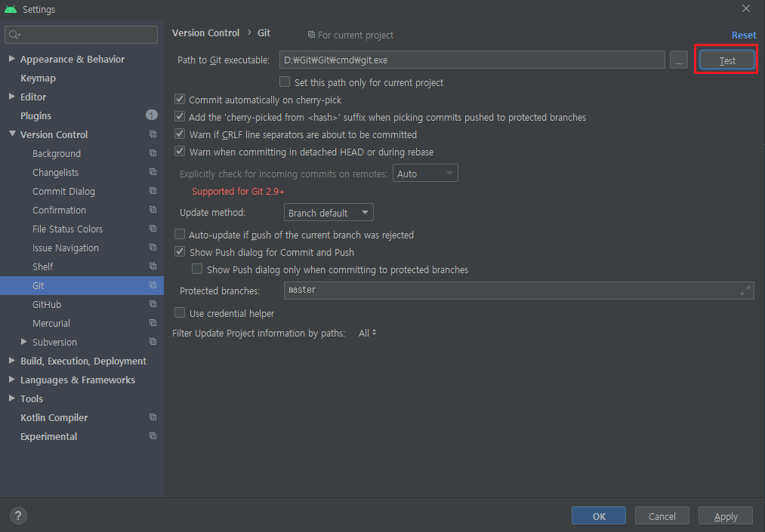The height and width of the screenshot is (532, 765).
Task: Uncheck 'Commit automatically on cherry-pick'
Action: [x=180, y=99]
